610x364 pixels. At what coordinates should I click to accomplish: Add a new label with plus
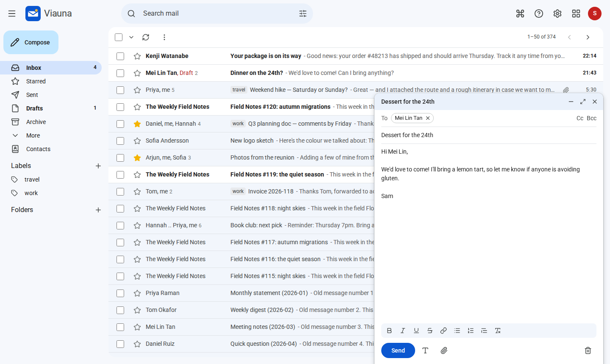(98, 166)
